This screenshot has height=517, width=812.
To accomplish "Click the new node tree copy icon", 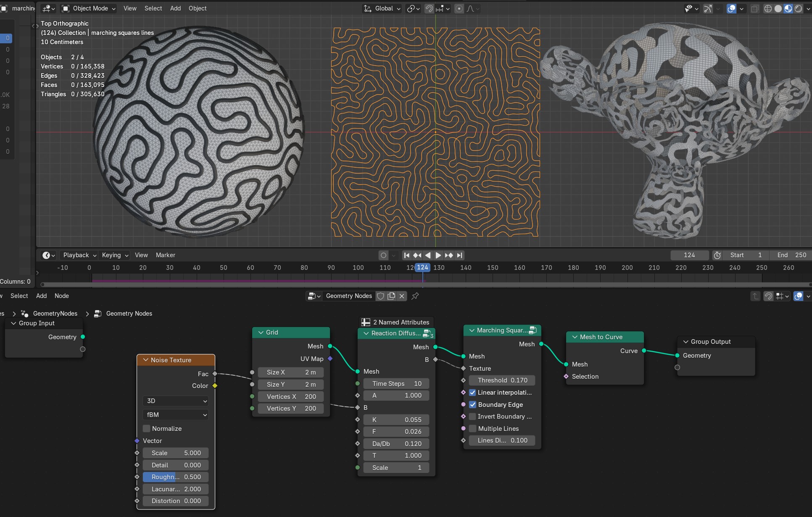I will point(391,296).
